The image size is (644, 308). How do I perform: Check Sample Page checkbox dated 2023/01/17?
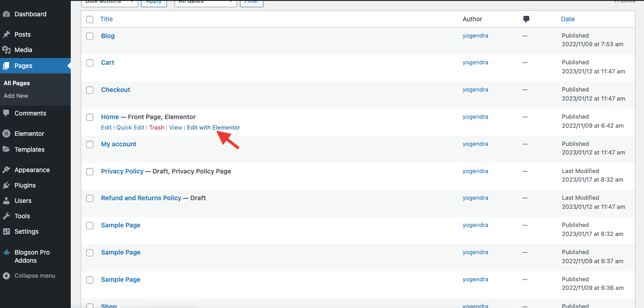coord(90,226)
